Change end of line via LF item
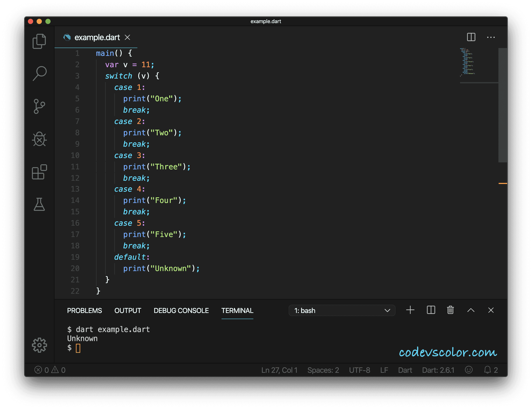The width and height of the screenshot is (532, 409). (384, 370)
